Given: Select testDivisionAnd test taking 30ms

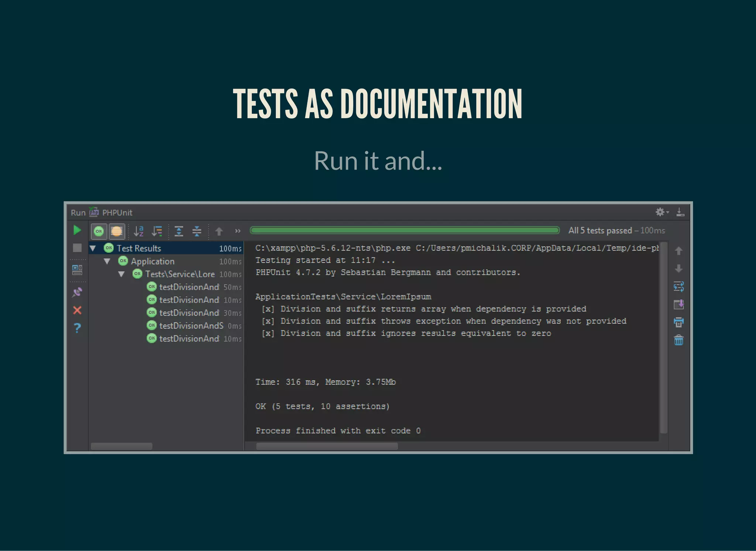Looking at the screenshot, I should click(x=195, y=313).
